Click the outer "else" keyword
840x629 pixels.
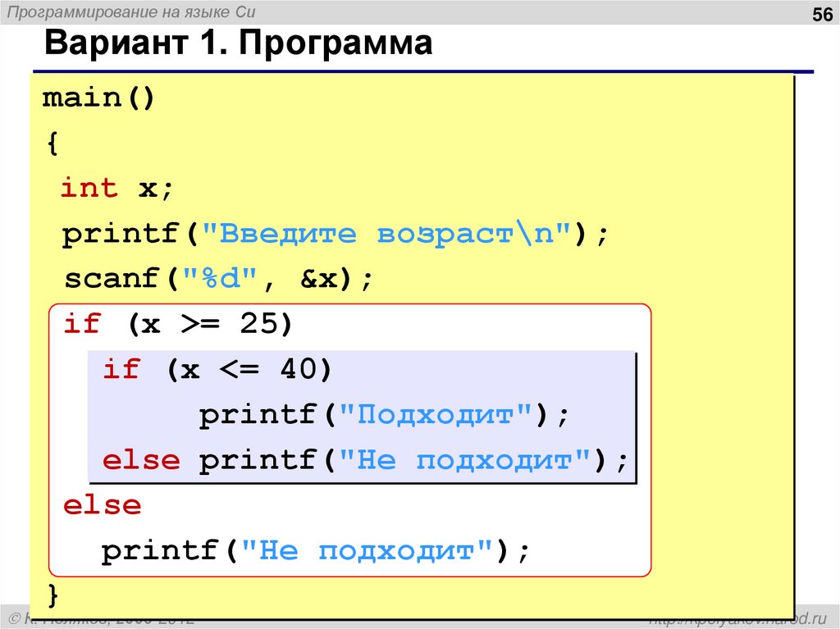pyautogui.click(x=102, y=505)
